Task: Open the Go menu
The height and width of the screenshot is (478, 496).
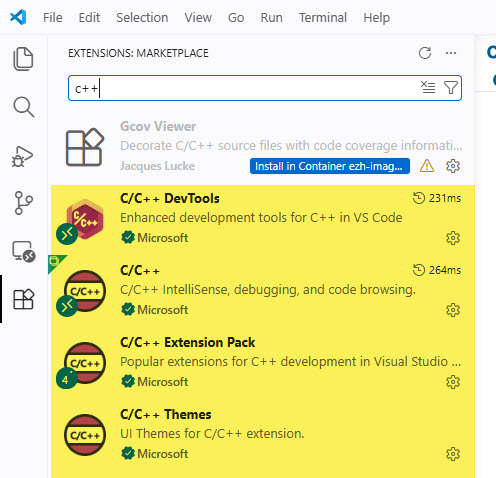Action: pyautogui.click(x=236, y=17)
